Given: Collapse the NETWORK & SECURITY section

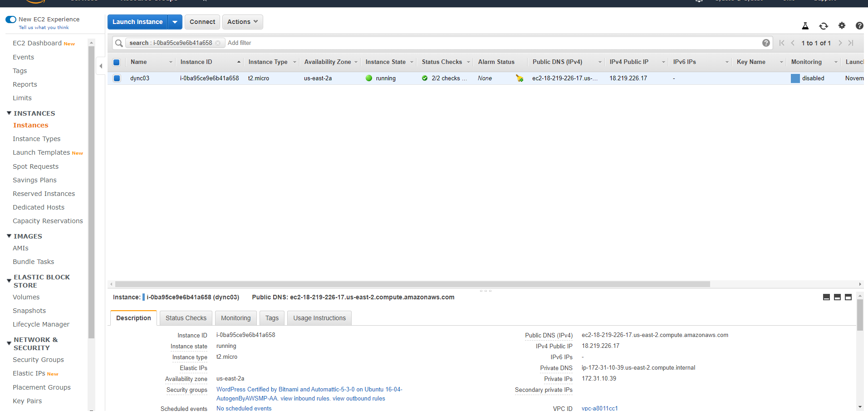Looking at the screenshot, I should tap(9, 343).
